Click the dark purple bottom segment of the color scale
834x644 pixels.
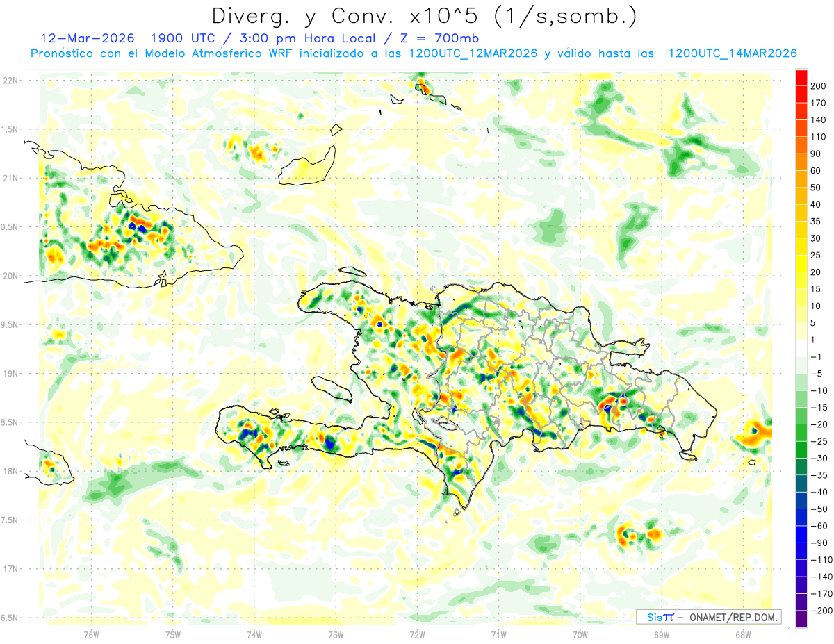[801, 619]
